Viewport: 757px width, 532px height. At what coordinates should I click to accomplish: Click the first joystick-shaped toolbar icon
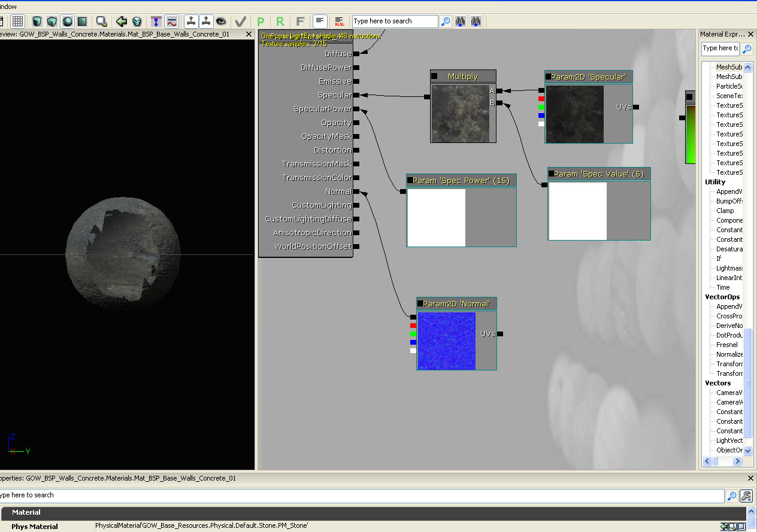(x=191, y=22)
